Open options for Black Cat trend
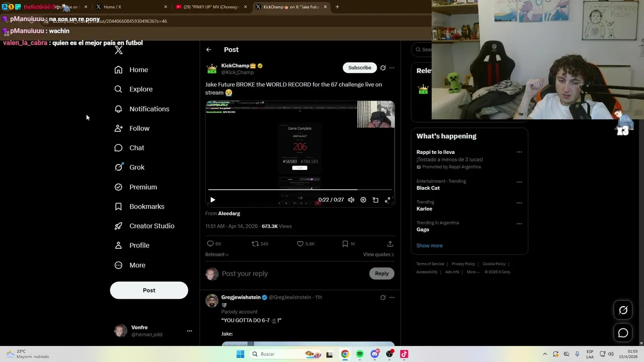The height and width of the screenshot is (362, 644). [519, 182]
